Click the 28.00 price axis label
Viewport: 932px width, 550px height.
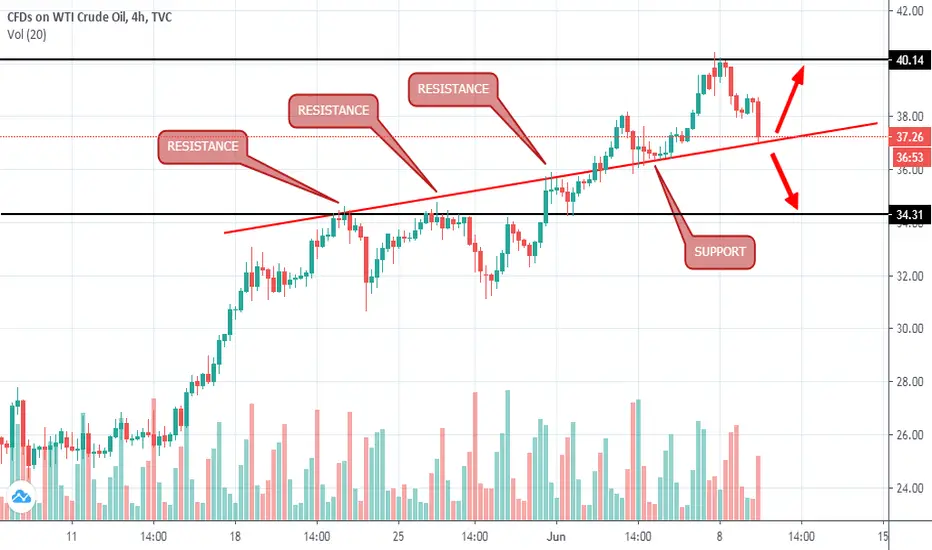point(909,382)
